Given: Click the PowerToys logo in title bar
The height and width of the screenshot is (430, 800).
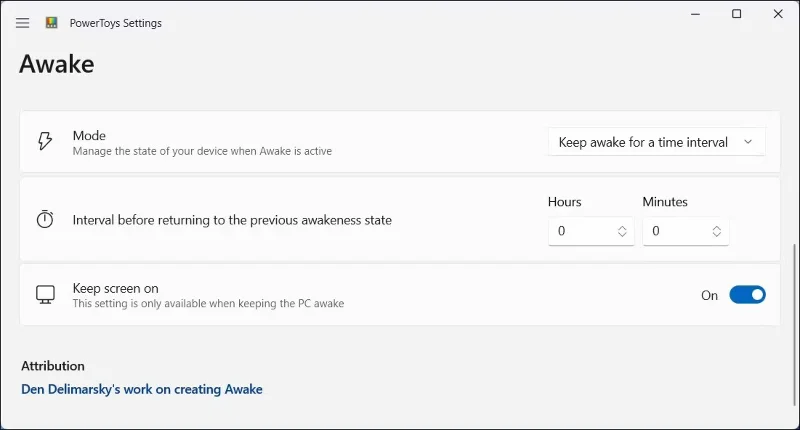Looking at the screenshot, I should [52, 23].
